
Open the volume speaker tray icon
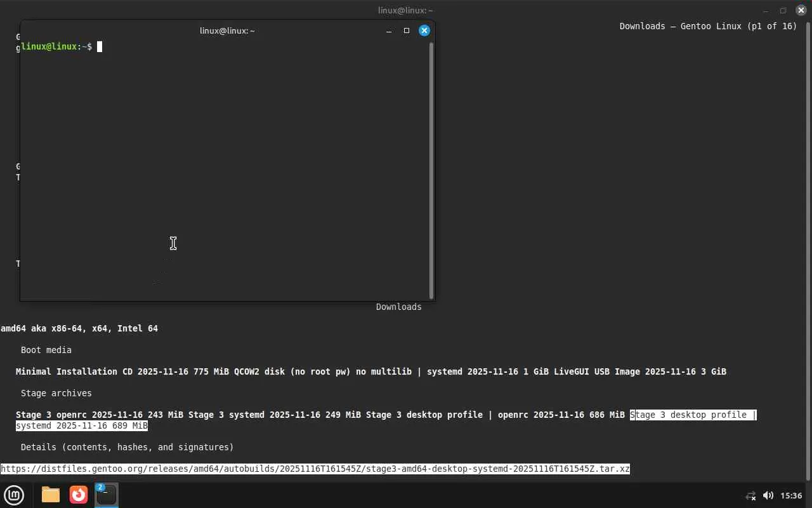pos(768,495)
